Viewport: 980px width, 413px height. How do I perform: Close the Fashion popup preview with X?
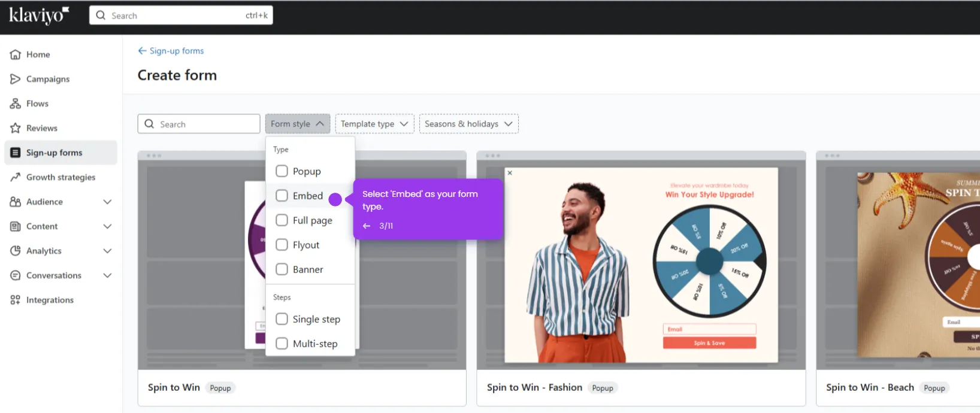510,173
